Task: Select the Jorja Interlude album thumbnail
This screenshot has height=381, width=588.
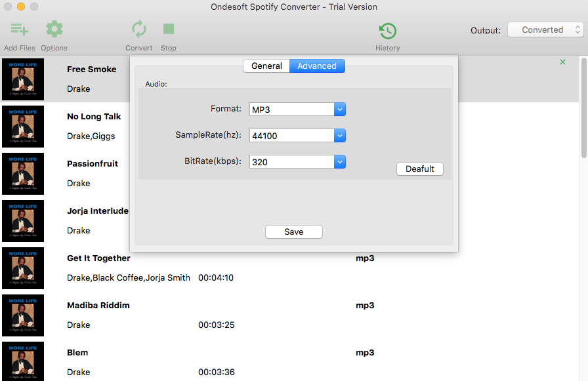Action: coord(23,221)
